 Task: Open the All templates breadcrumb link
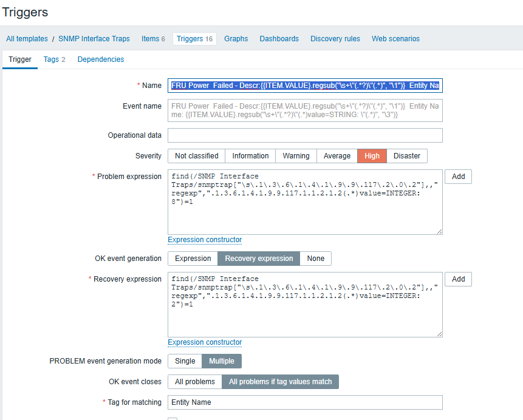pos(27,39)
